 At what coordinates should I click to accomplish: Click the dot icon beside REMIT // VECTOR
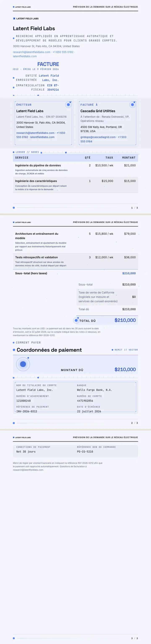112,350
